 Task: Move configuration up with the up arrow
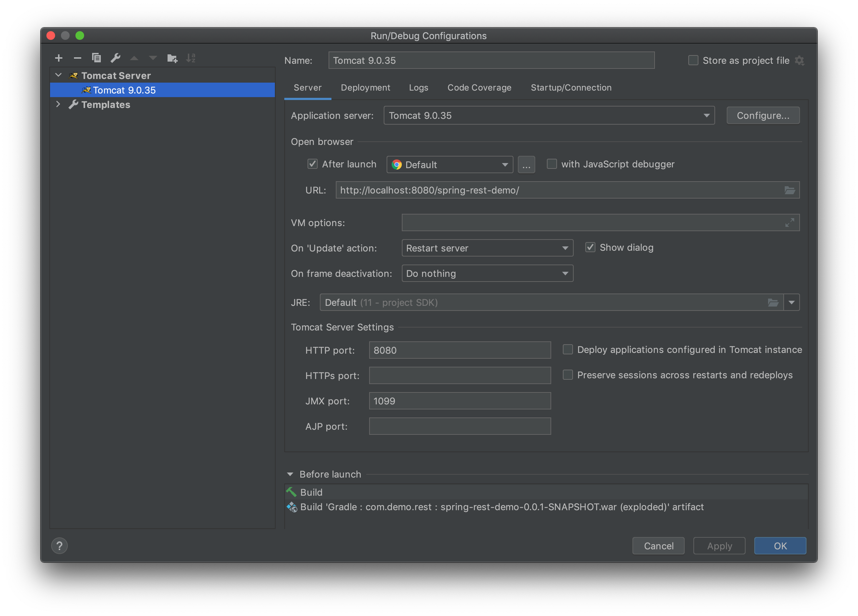134,58
